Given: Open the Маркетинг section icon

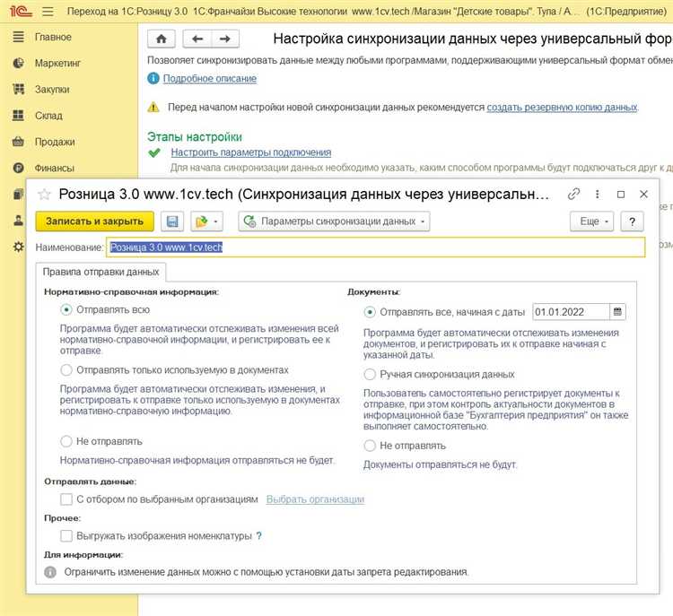Looking at the screenshot, I should (x=19, y=63).
